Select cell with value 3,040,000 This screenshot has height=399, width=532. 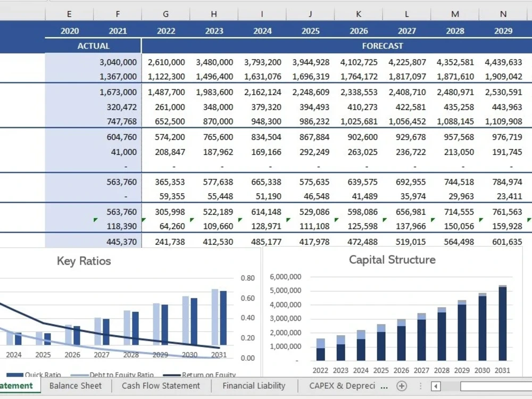click(x=118, y=62)
